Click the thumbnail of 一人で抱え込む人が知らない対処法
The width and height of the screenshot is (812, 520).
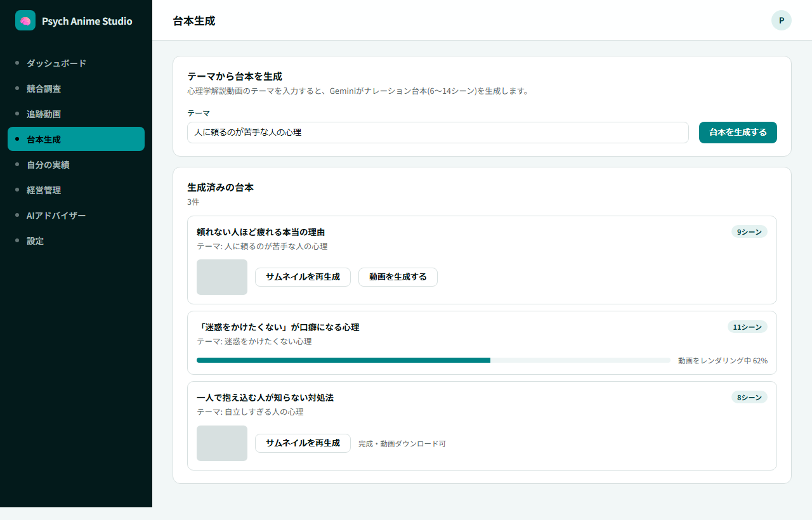tap(222, 443)
